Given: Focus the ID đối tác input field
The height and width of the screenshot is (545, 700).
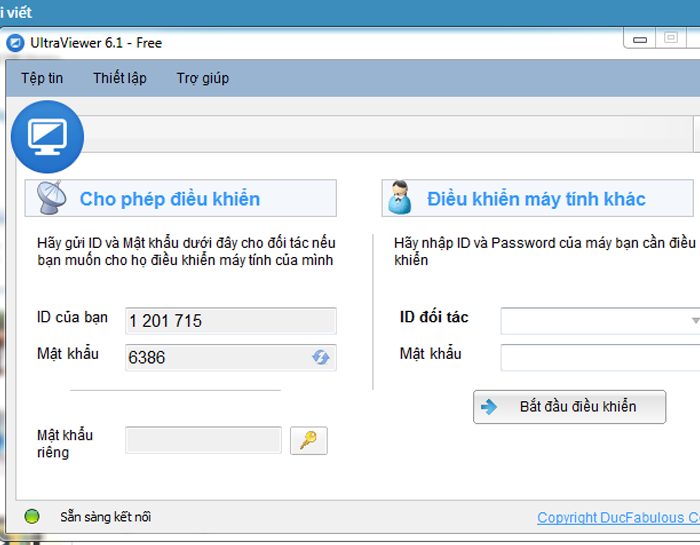Looking at the screenshot, I should coord(600,320).
